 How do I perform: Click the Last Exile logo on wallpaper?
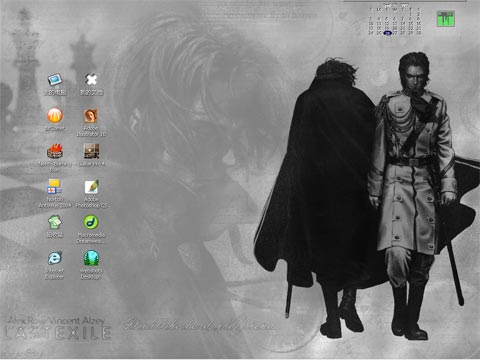pos(58,333)
